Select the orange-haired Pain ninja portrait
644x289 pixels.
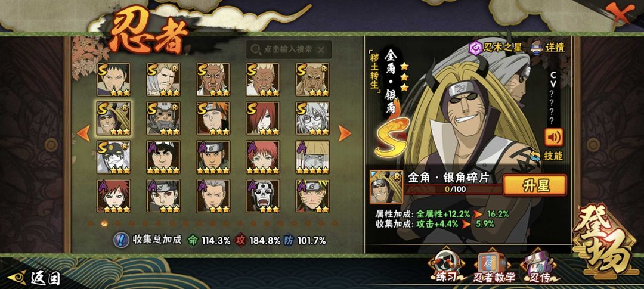click(213, 119)
